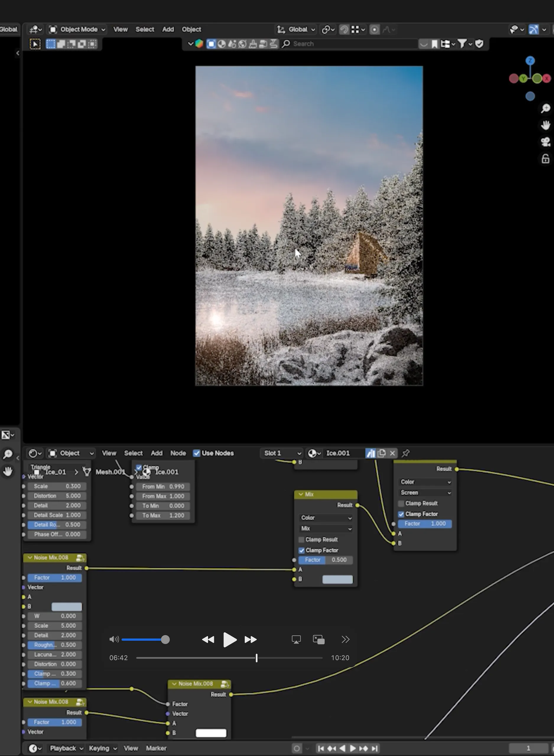
Task: Open the Node menu in shader editor
Action: pos(178,453)
